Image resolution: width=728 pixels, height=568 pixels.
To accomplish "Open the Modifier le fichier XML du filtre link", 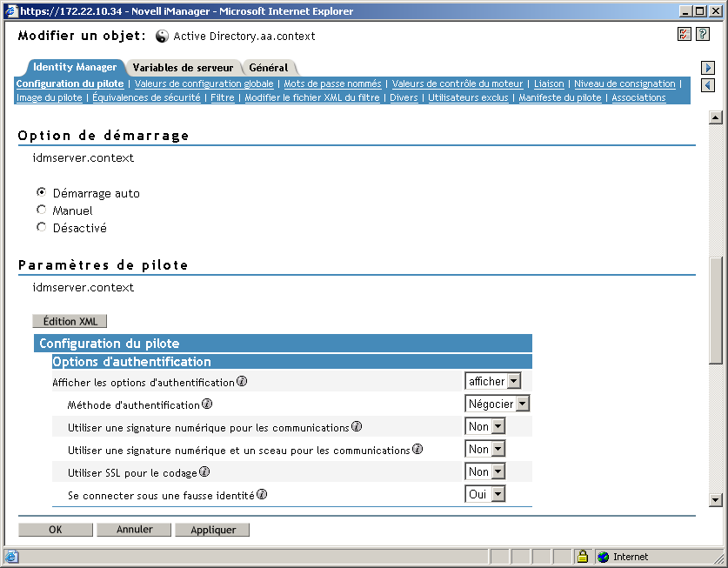I will tap(315, 97).
